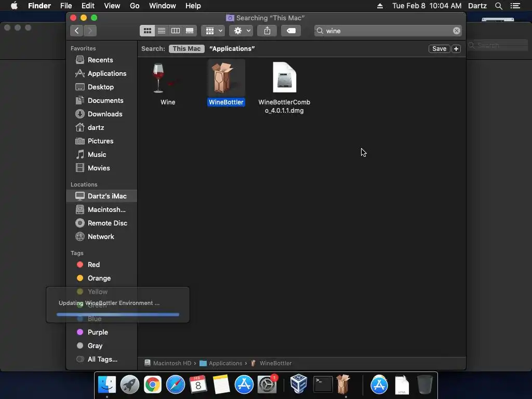532x399 pixels.
Task: Add search criteria with plus button
Action: (x=456, y=49)
